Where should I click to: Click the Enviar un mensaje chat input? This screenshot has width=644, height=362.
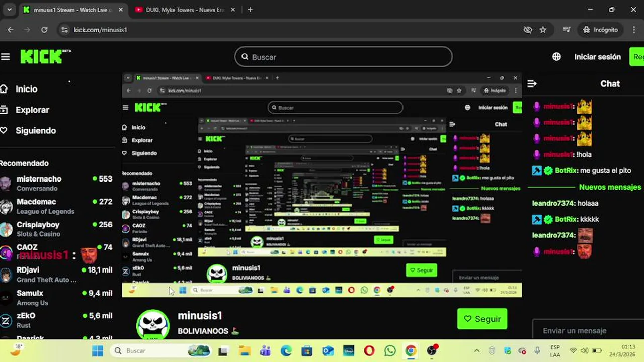588,331
